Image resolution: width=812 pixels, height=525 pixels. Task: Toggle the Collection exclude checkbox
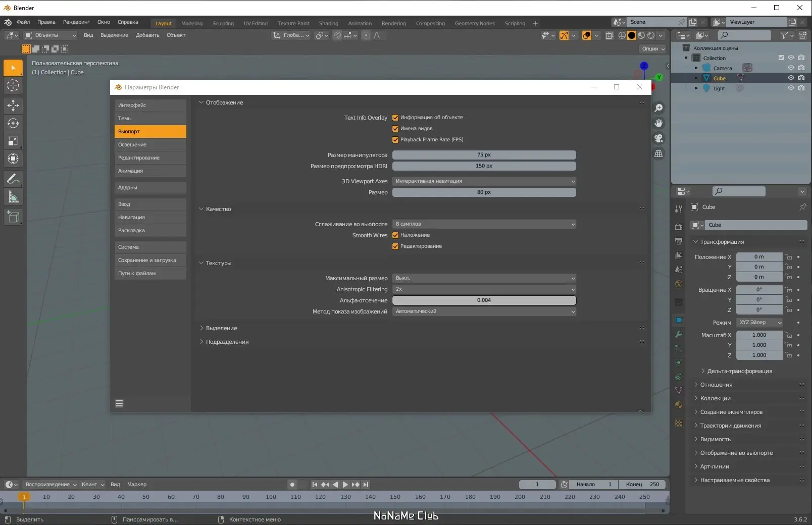[781, 58]
